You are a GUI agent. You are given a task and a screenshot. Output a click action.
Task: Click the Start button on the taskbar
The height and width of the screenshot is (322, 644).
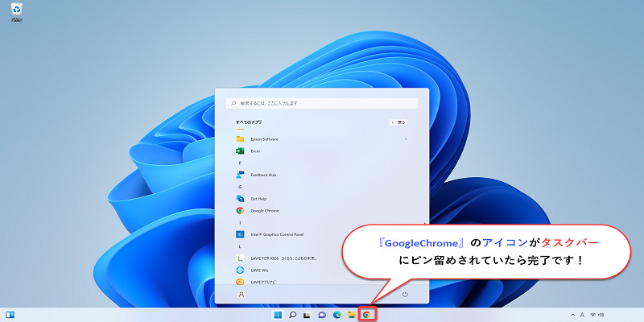click(278, 315)
